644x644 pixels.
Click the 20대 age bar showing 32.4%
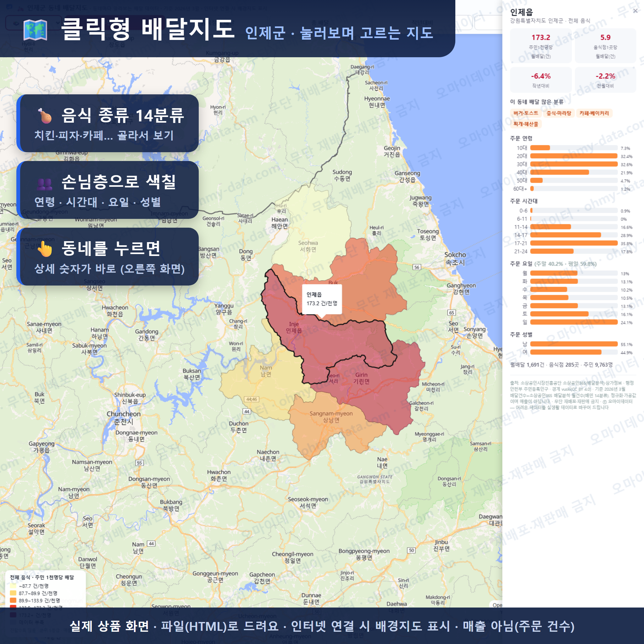[574, 156]
